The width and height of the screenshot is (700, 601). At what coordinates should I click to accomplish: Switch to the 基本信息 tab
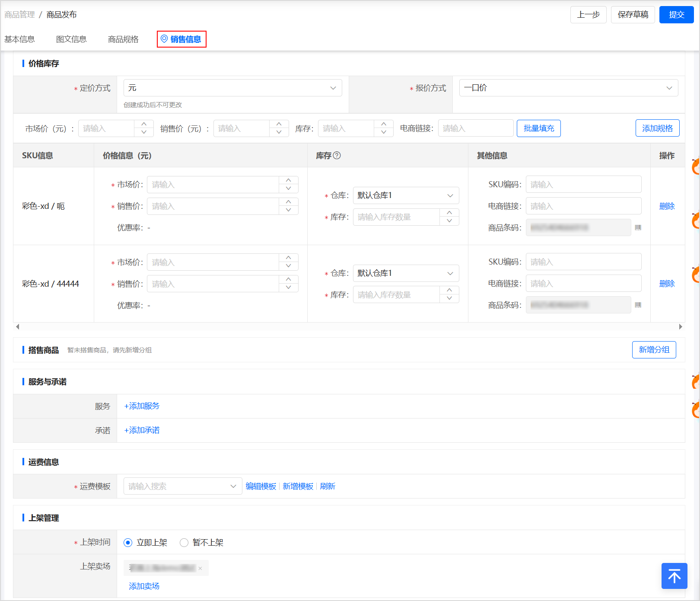[19, 39]
